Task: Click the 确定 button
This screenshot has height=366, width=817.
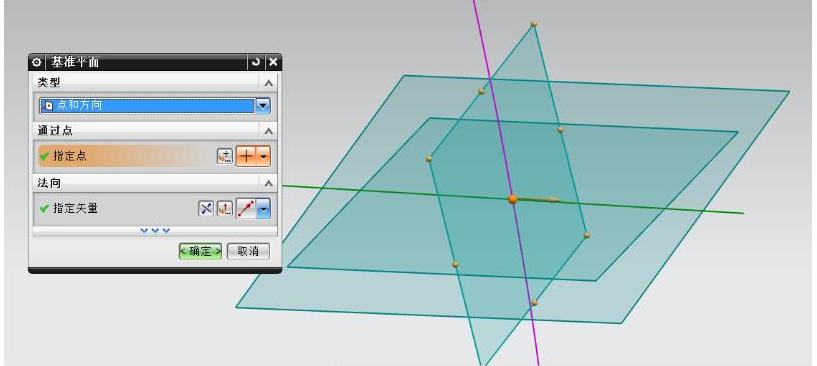Action: 200,251
